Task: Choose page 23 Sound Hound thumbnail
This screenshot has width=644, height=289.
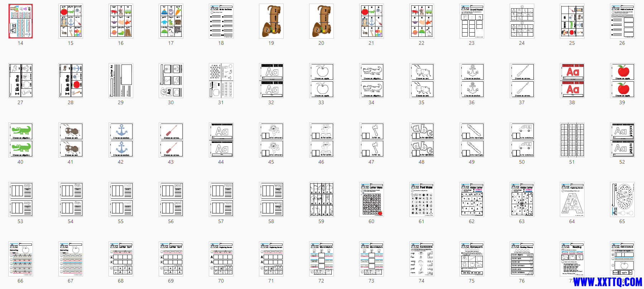Action: (472, 21)
